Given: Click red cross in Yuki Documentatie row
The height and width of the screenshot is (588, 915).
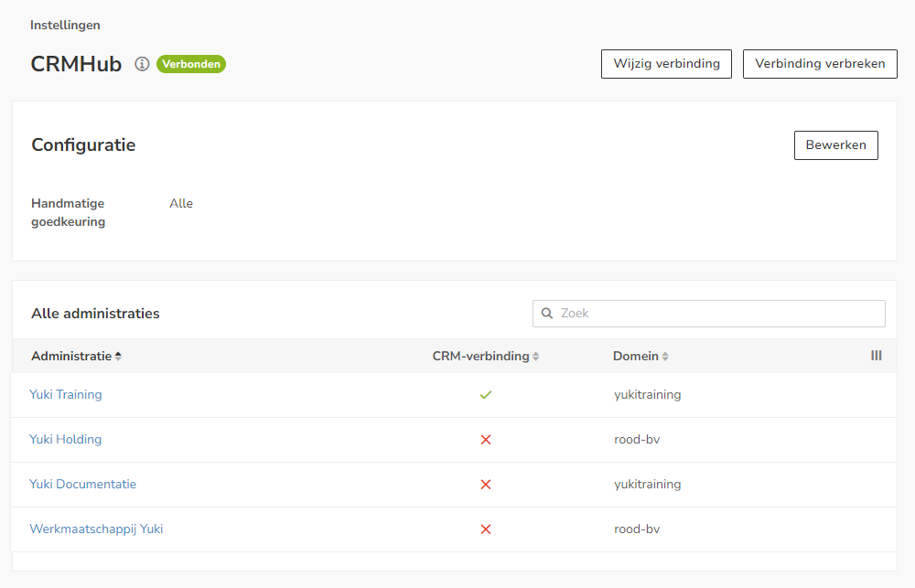Looking at the screenshot, I should pos(486,484).
